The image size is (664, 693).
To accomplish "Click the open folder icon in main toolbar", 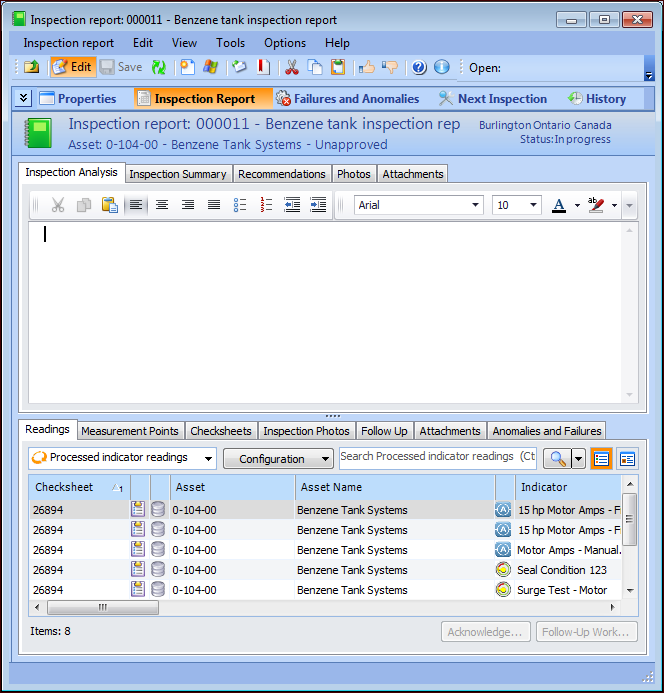I will pos(32,67).
